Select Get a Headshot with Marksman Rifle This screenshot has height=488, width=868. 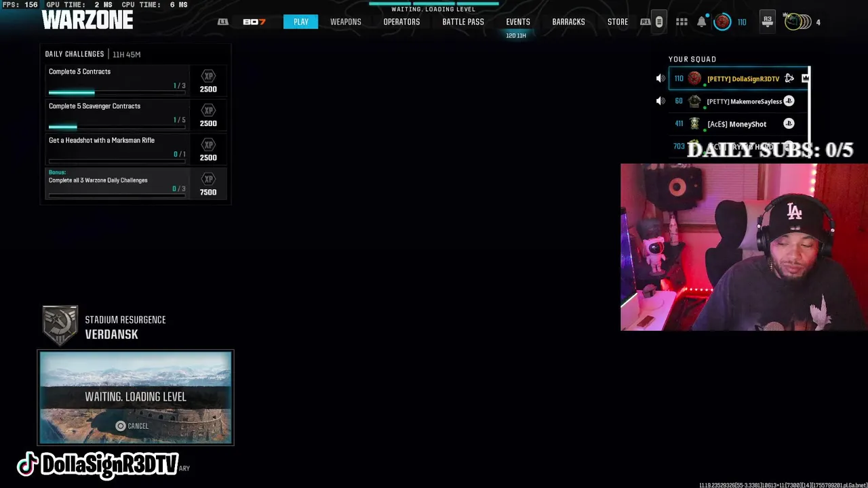[136, 149]
